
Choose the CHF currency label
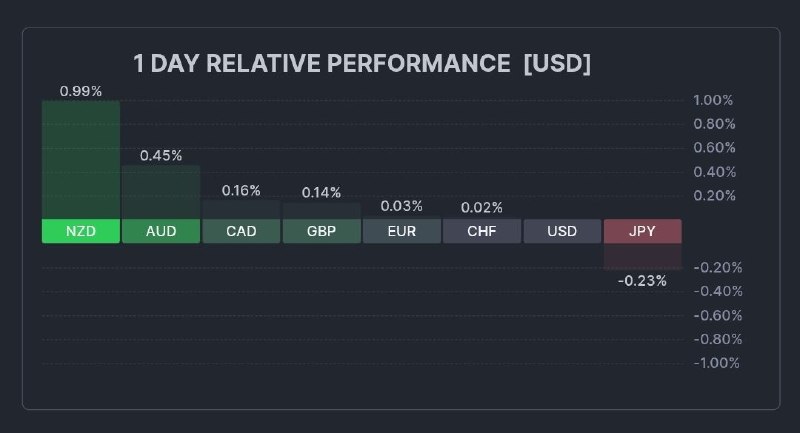click(481, 231)
